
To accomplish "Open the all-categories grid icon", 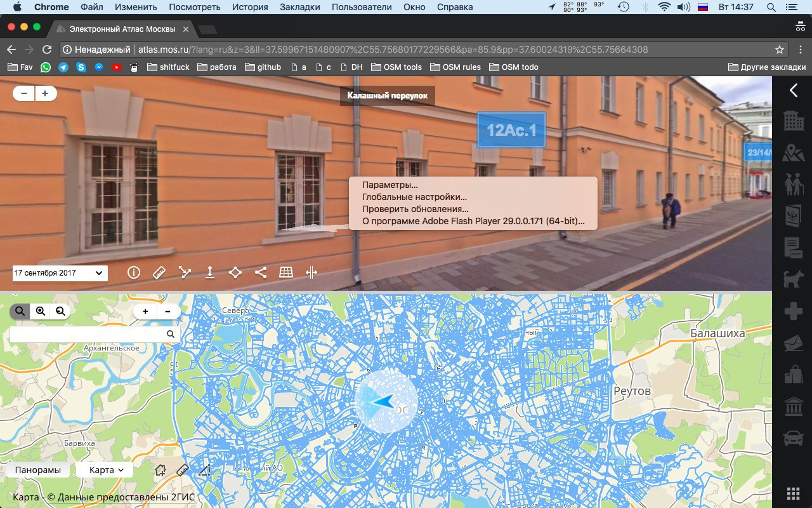I will [792, 493].
